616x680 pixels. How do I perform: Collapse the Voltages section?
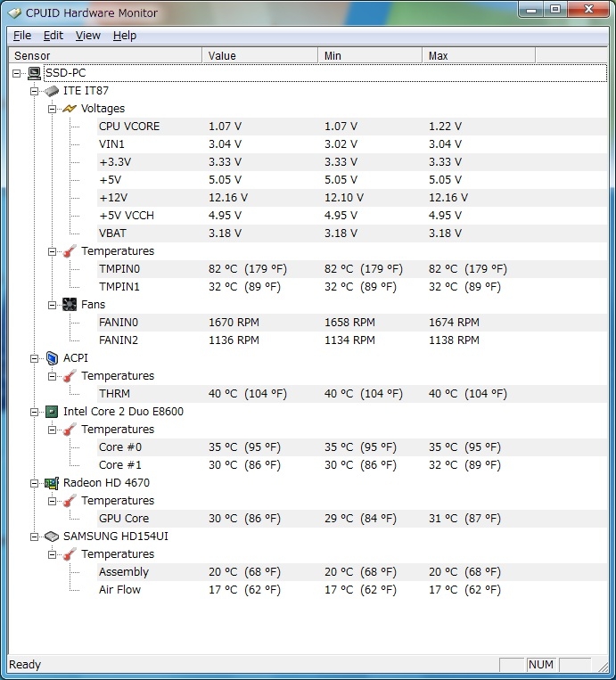tap(53, 109)
